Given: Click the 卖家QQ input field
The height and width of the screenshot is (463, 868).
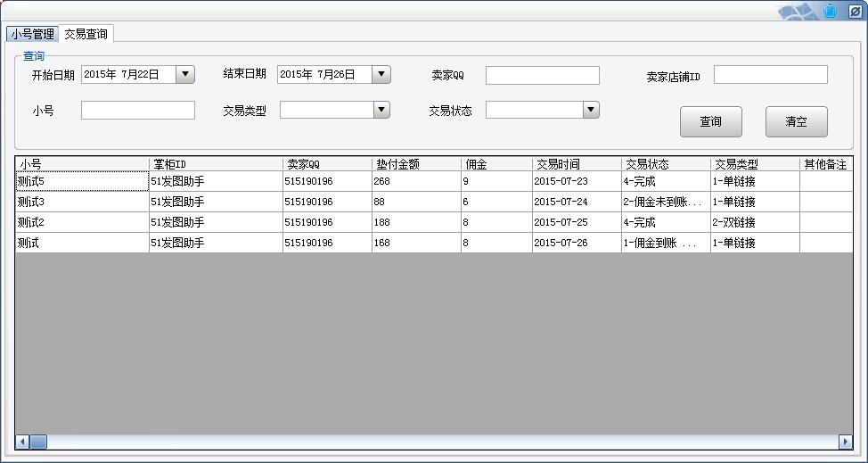Looking at the screenshot, I should coord(543,75).
